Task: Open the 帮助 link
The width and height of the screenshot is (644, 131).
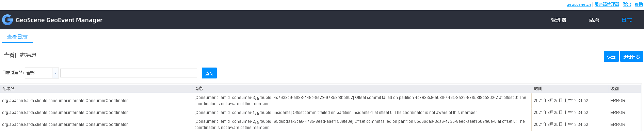Action: (639, 4)
